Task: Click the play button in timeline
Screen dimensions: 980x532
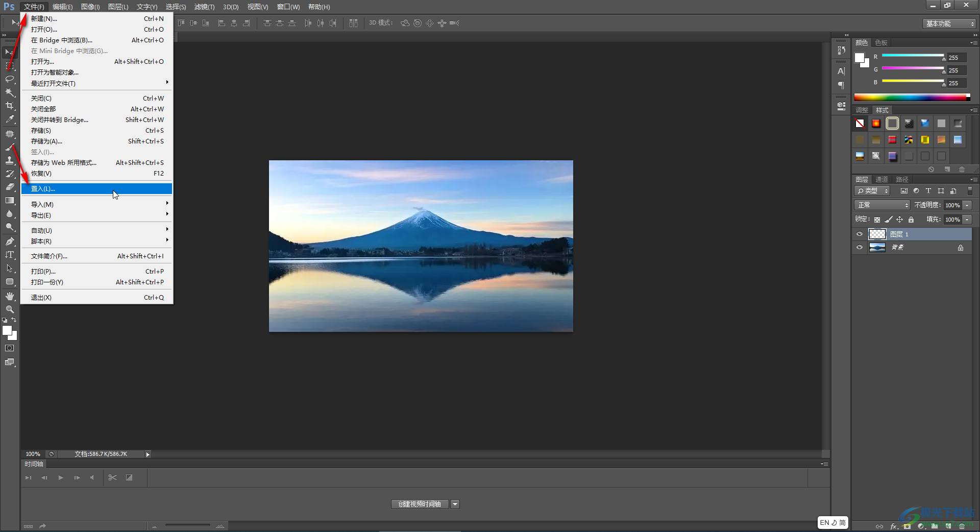Action: 61,477
